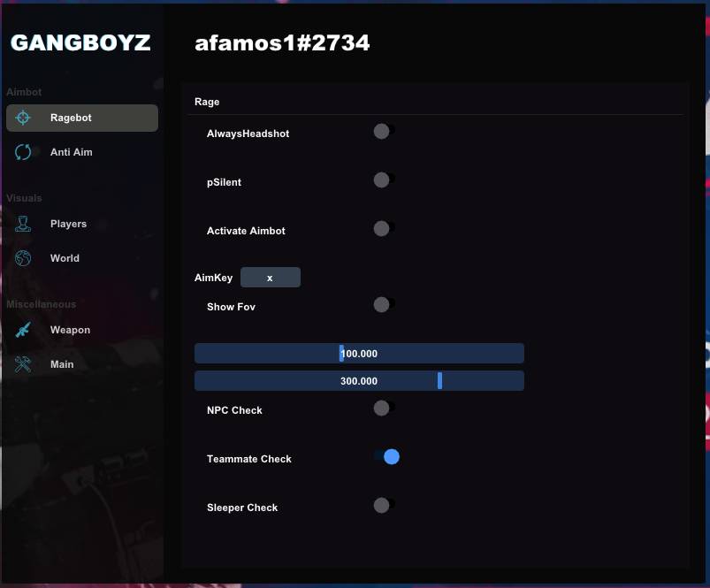Switch to the Anti Aim tab

71,152
